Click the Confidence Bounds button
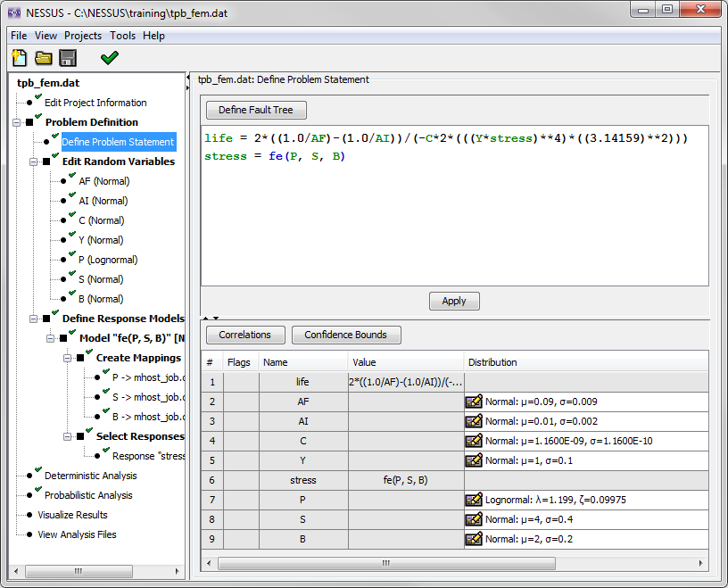Image resolution: width=728 pixels, height=588 pixels. (345, 335)
